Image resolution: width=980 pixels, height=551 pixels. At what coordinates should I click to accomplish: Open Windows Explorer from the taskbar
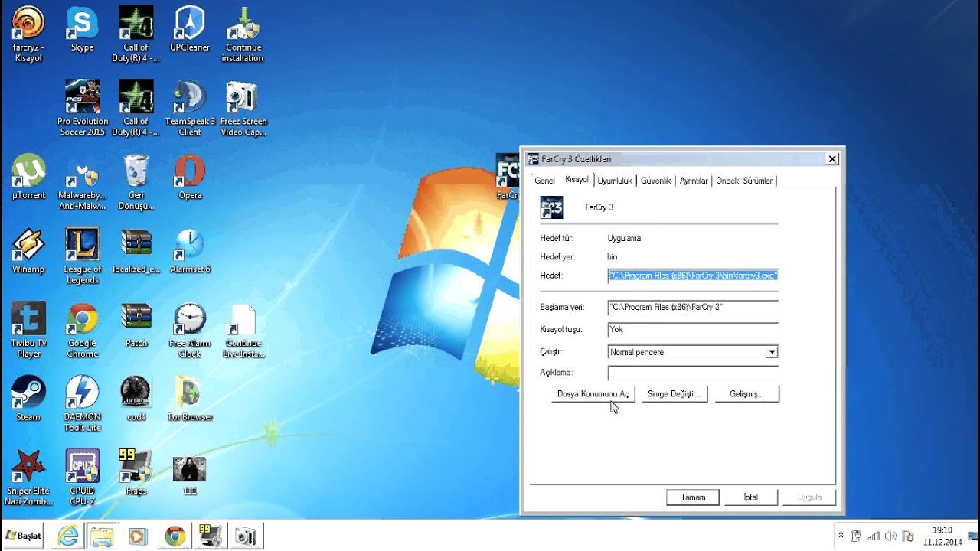pos(102,536)
